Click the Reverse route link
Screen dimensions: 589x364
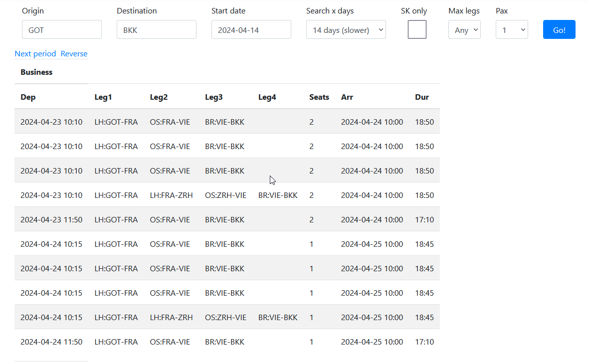[74, 54]
